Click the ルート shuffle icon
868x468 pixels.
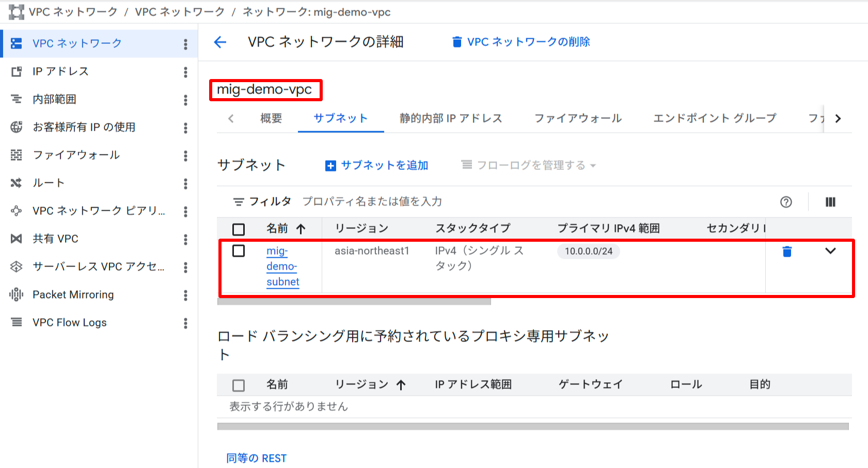pos(17,183)
